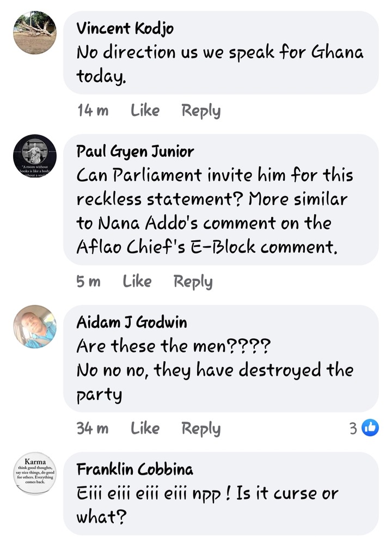Open Vincent Kodjo name link

[x=125, y=28]
